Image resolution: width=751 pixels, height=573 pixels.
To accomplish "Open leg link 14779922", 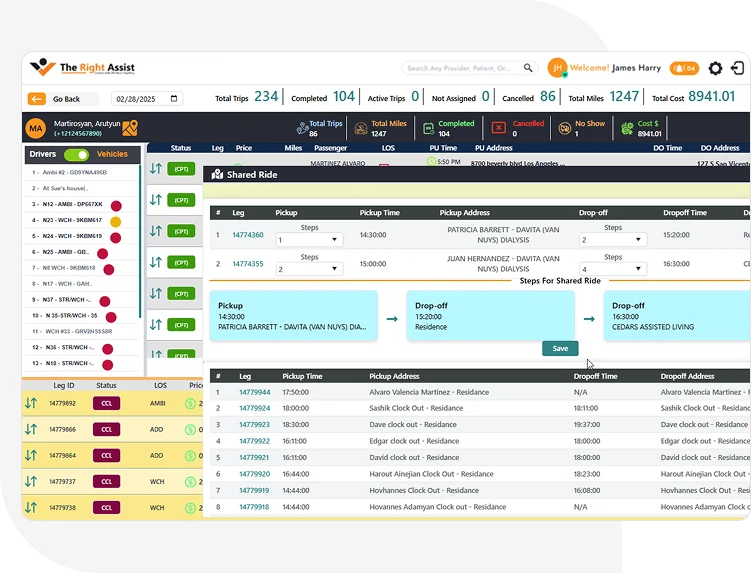I will (255, 441).
